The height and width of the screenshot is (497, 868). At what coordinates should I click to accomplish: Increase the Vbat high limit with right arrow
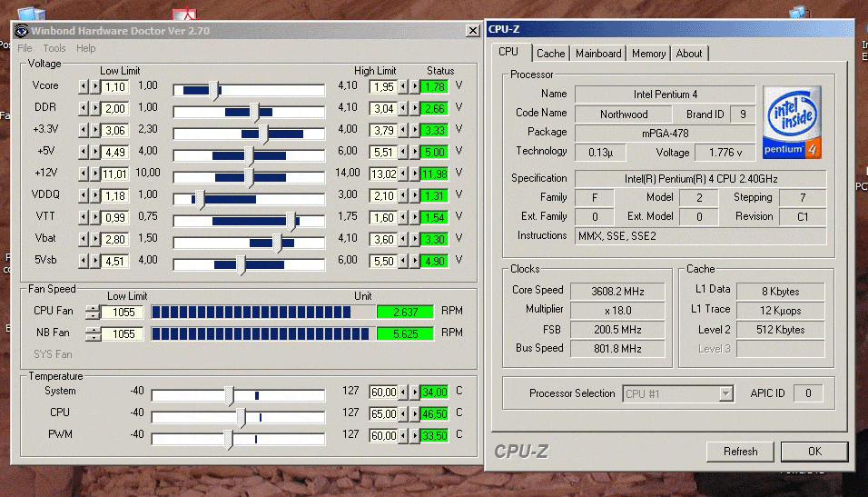click(415, 239)
